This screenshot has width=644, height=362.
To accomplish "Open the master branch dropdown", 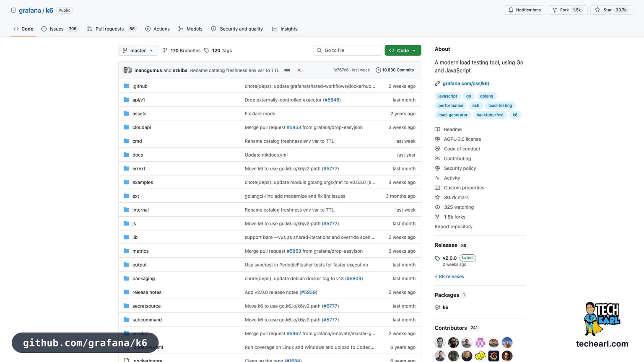I will coord(138,50).
